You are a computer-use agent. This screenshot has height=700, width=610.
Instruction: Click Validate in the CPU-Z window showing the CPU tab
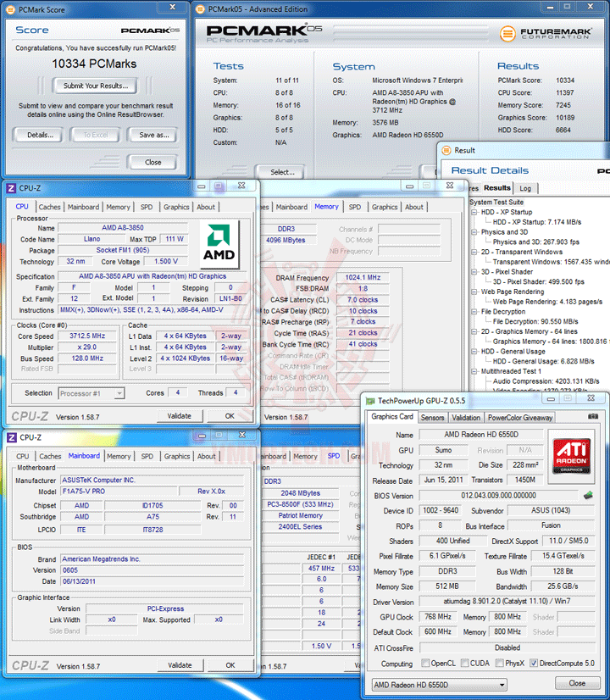[180, 416]
